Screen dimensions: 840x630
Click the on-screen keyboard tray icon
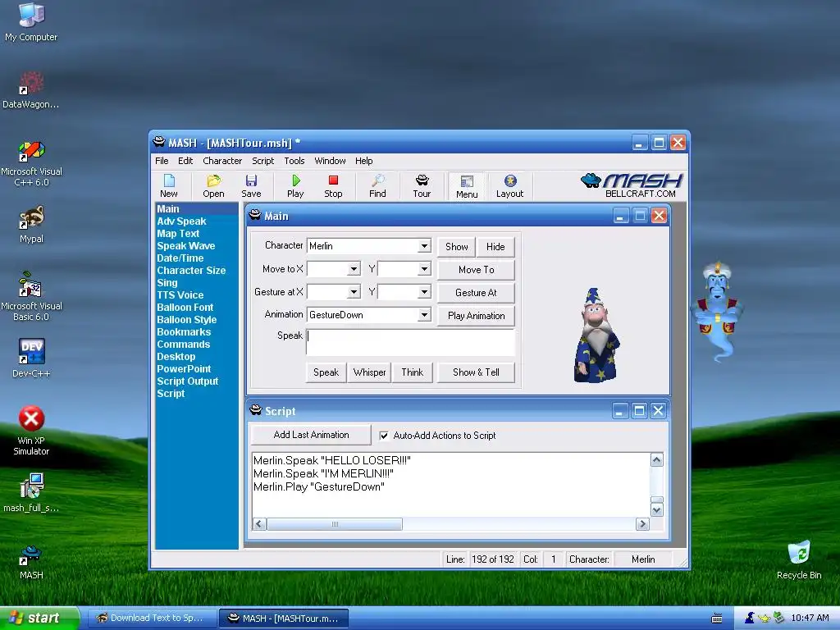(717, 619)
